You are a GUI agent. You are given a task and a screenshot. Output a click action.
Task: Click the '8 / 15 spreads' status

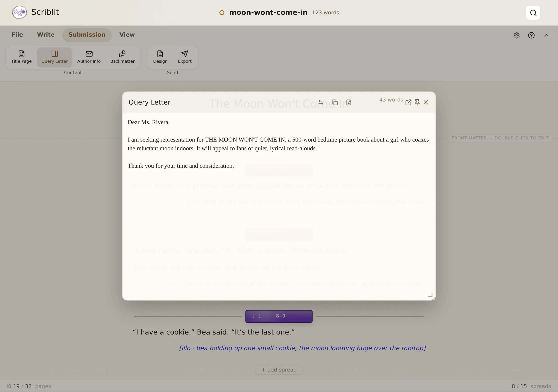(531, 386)
